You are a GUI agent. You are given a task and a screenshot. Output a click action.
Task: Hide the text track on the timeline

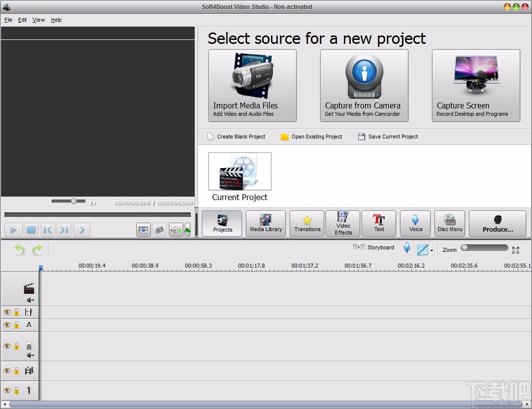click(7, 325)
